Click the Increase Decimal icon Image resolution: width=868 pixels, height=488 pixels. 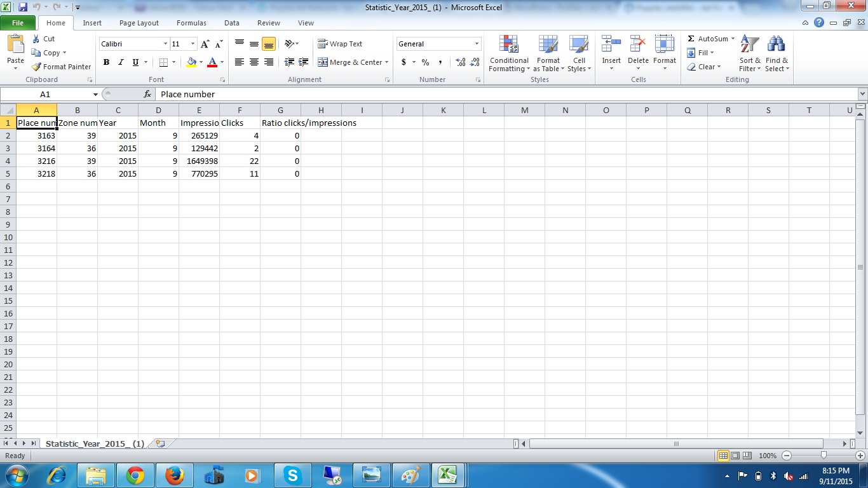tap(461, 62)
